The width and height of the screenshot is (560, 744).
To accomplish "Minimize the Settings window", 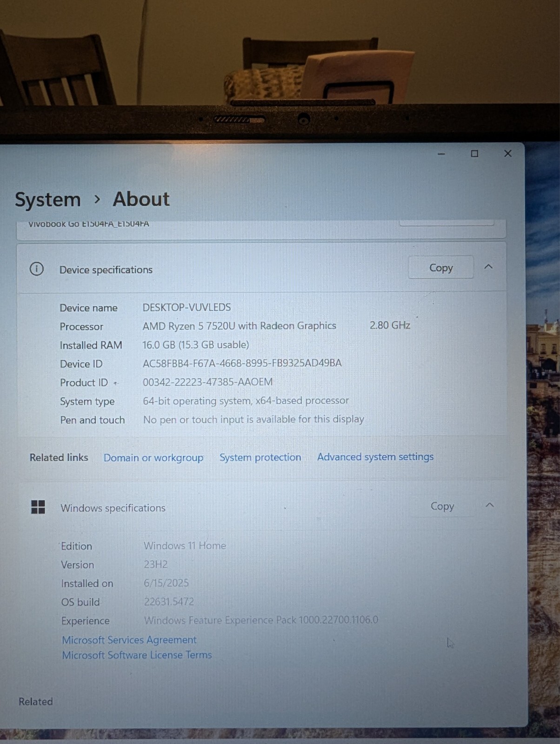I will (x=441, y=154).
